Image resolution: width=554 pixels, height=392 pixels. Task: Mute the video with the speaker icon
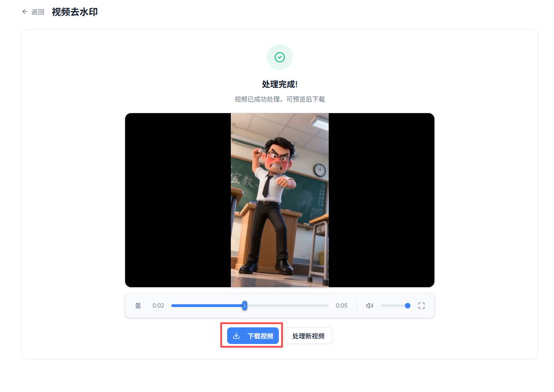(x=369, y=306)
